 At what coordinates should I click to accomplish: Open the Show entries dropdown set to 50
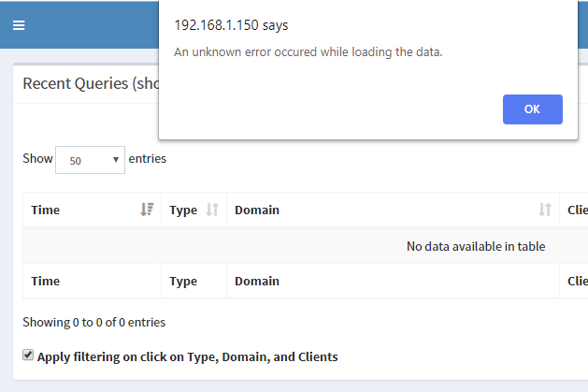pyautogui.click(x=90, y=160)
